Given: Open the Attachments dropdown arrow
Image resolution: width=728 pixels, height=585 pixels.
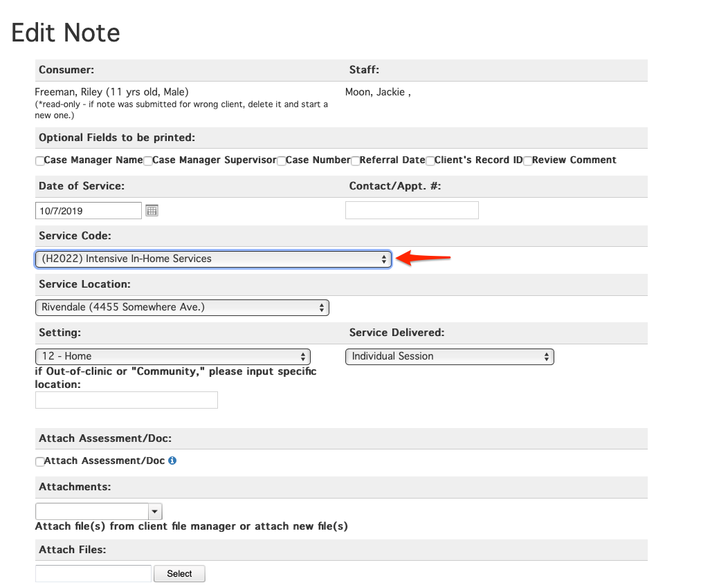Looking at the screenshot, I should point(155,511).
